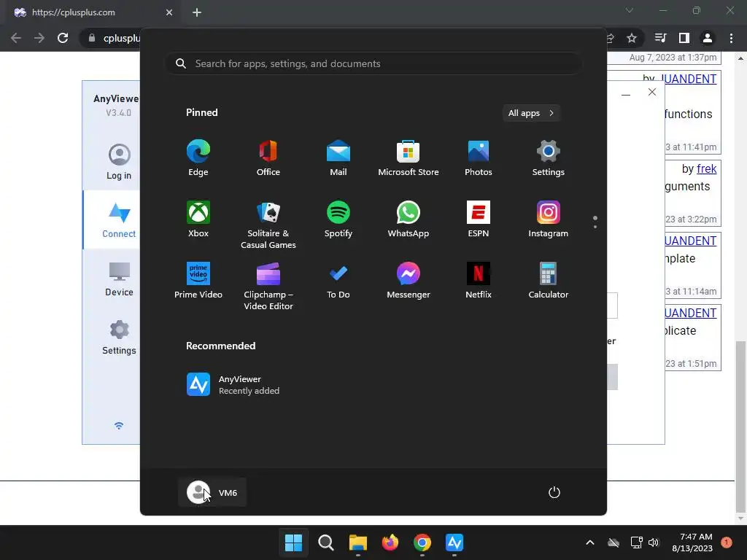Image resolution: width=747 pixels, height=560 pixels.
Task: Launch the Xbox app
Action: (198, 219)
